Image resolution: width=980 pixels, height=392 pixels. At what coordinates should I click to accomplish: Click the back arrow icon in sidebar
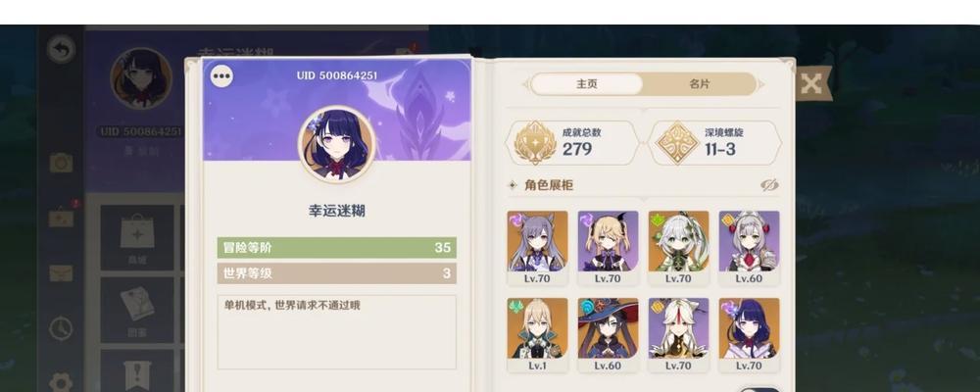(x=61, y=49)
